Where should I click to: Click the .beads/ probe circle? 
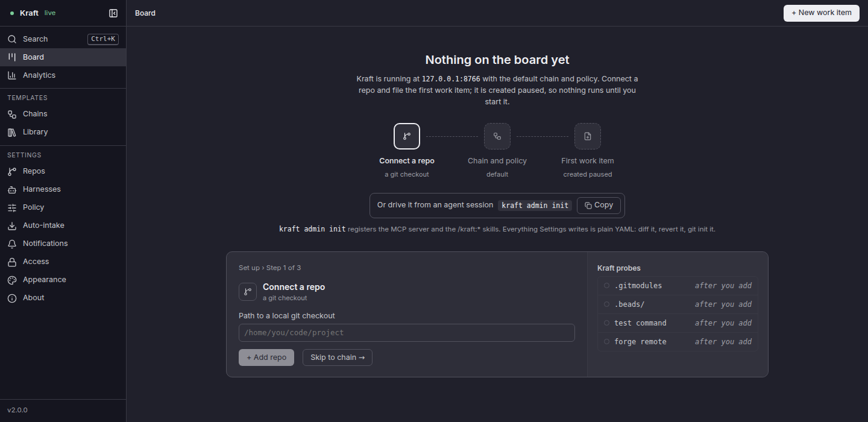[x=606, y=304]
